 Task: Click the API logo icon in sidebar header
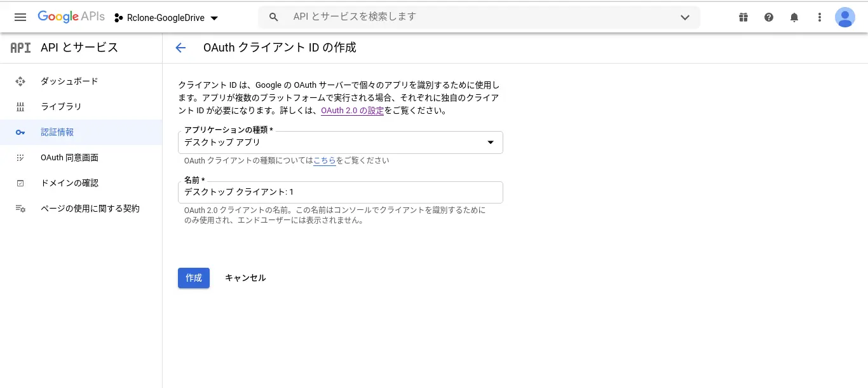pos(20,48)
